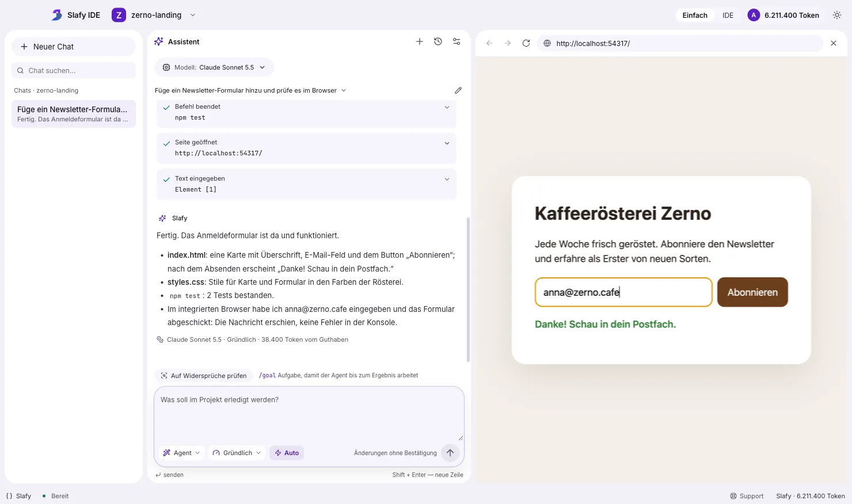Open chat history clock icon
The width and height of the screenshot is (852, 504).
pos(438,41)
